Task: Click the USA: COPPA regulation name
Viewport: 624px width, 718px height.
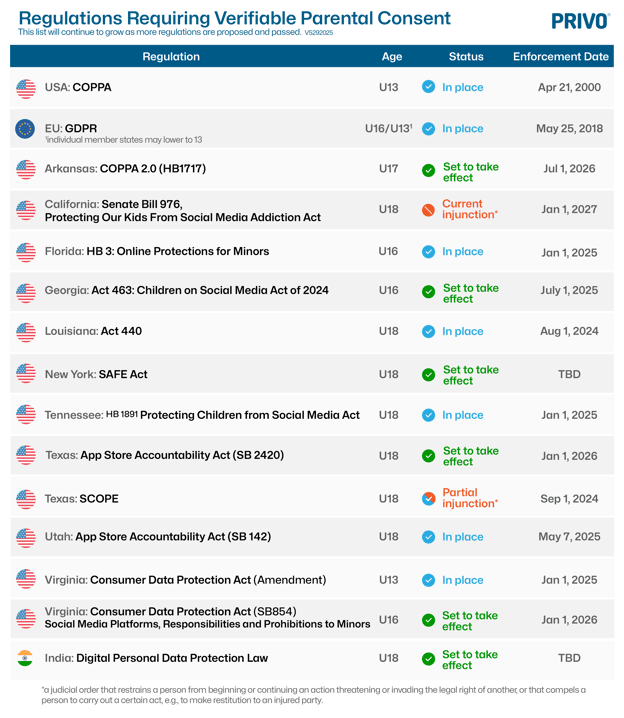Action: [x=78, y=87]
